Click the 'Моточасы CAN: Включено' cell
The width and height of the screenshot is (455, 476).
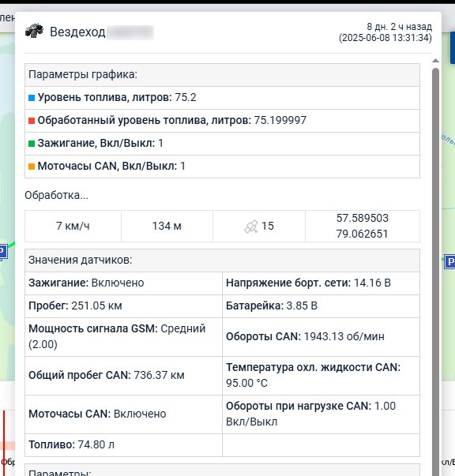click(x=123, y=414)
